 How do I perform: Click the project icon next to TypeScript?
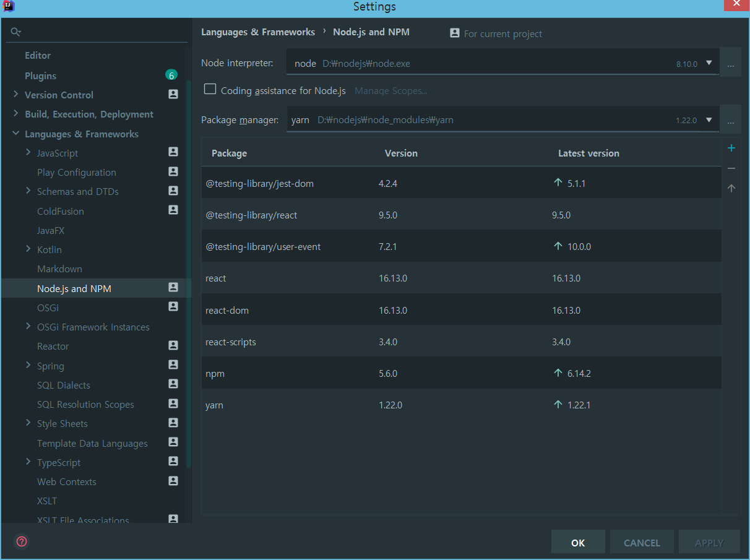coord(173,462)
